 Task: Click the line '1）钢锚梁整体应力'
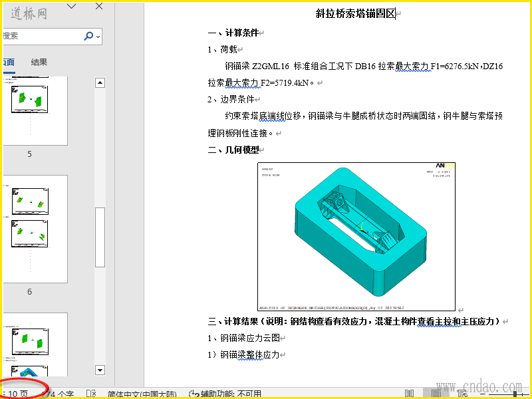(x=244, y=355)
